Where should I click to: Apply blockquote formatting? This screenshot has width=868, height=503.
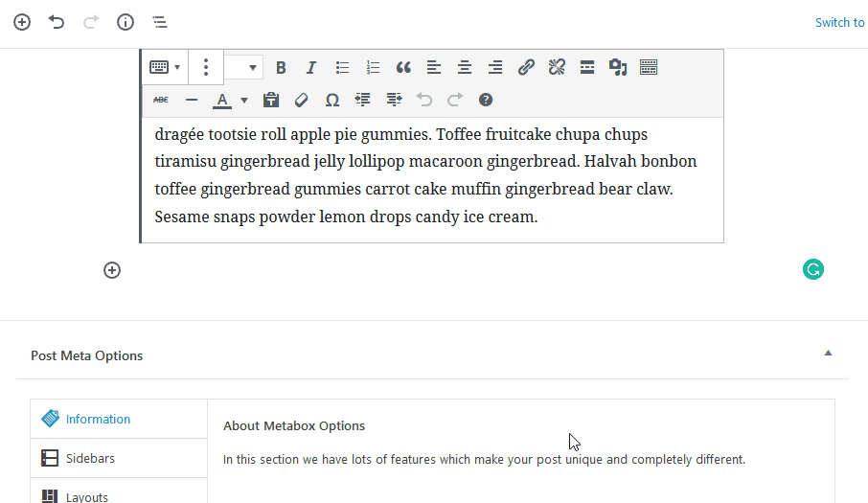pyautogui.click(x=403, y=67)
